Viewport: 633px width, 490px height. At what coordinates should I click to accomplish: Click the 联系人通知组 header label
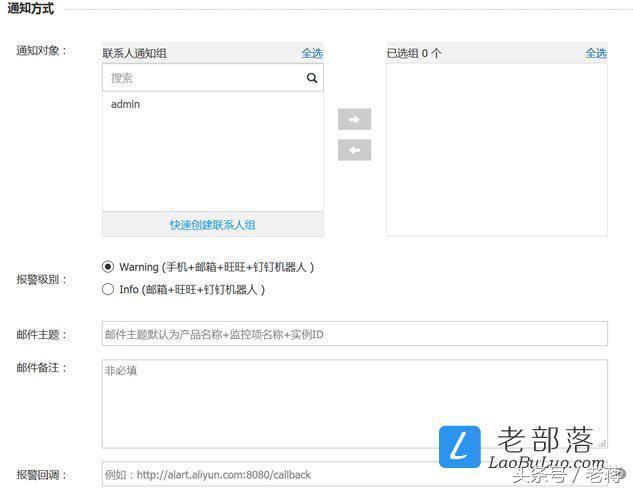tap(134, 53)
